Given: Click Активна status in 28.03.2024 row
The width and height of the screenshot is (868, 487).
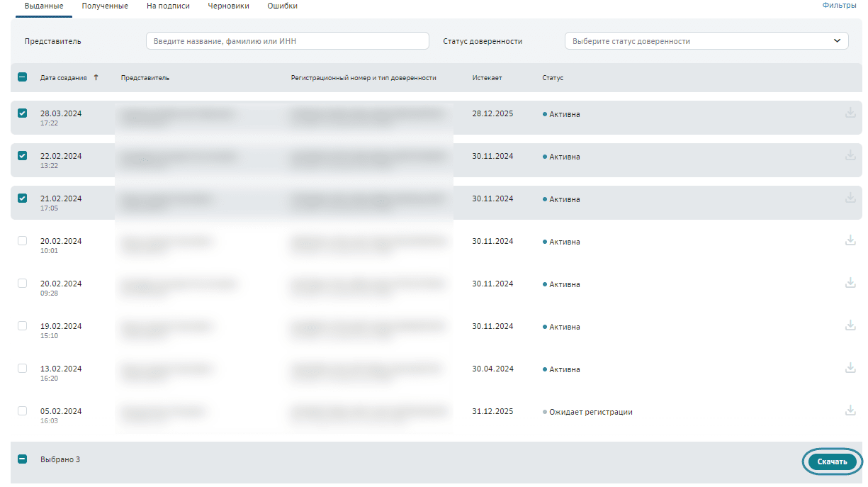Looking at the screenshot, I should click(565, 114).
